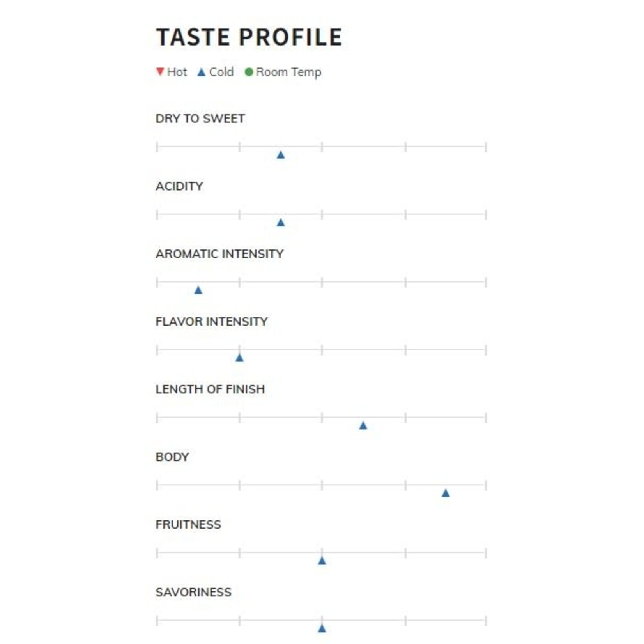
Task: Click the BODY label text
Action: point(172,457)
